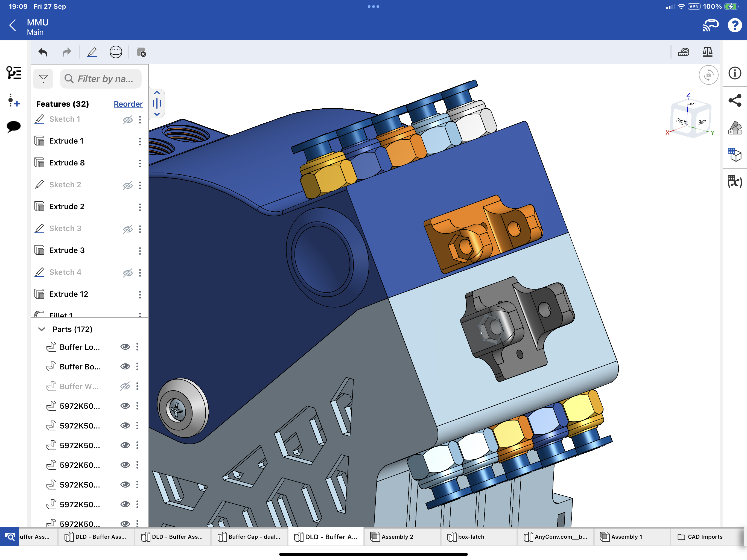
Task: Collapse the Parts (172) list
Action: click(42, 329)
